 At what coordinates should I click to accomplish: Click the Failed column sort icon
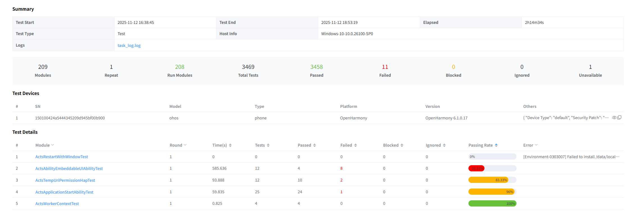click(356, 145)
